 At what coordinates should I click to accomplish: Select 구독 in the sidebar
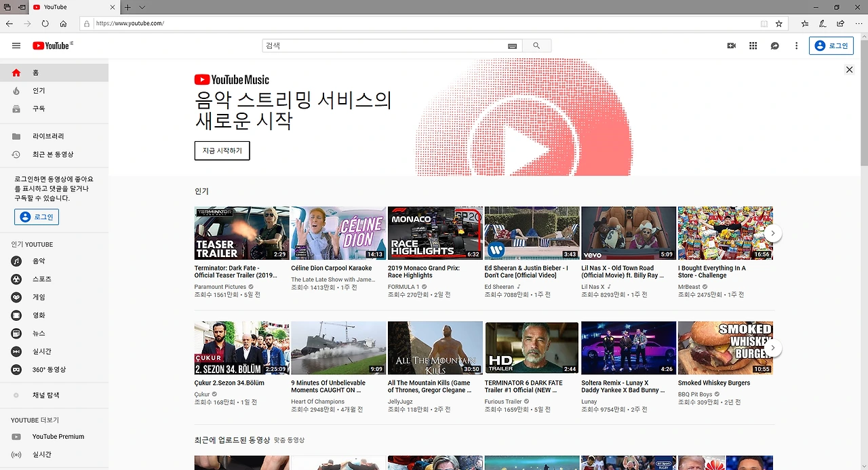(x=54, y=109)
